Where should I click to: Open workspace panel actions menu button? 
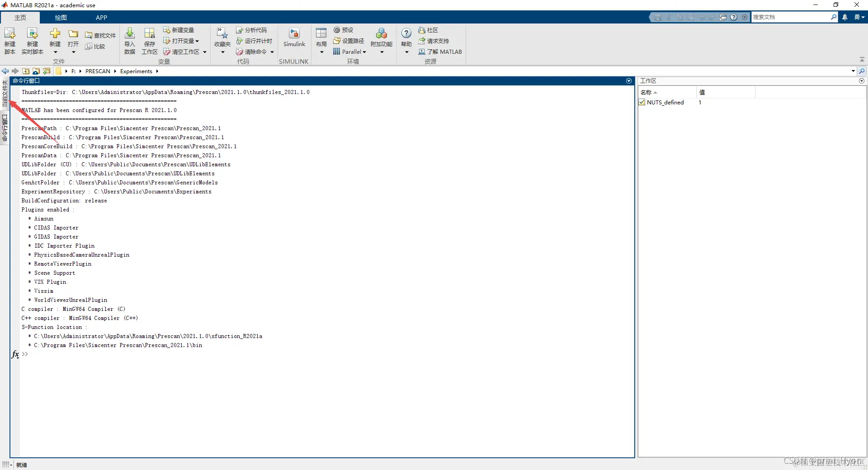(x=862, y=81)
